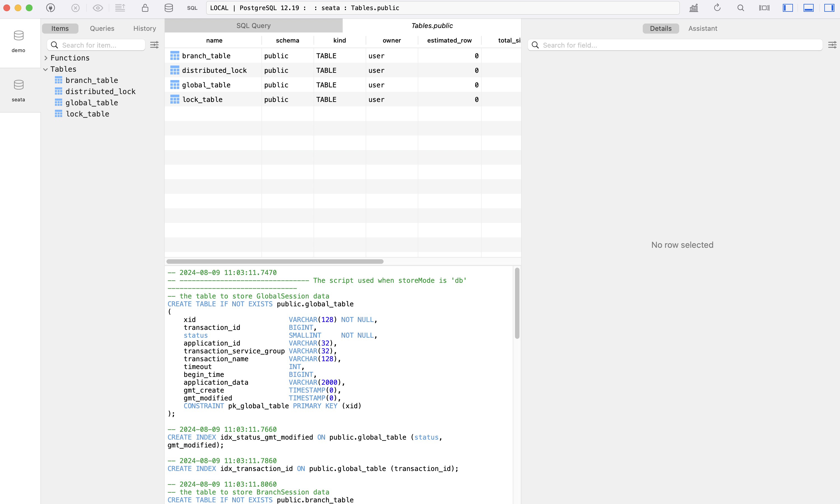The height and width of the screenshot is (504, 840).
Task: Switch to the Items tab
Action: click(x=60, y=29)
